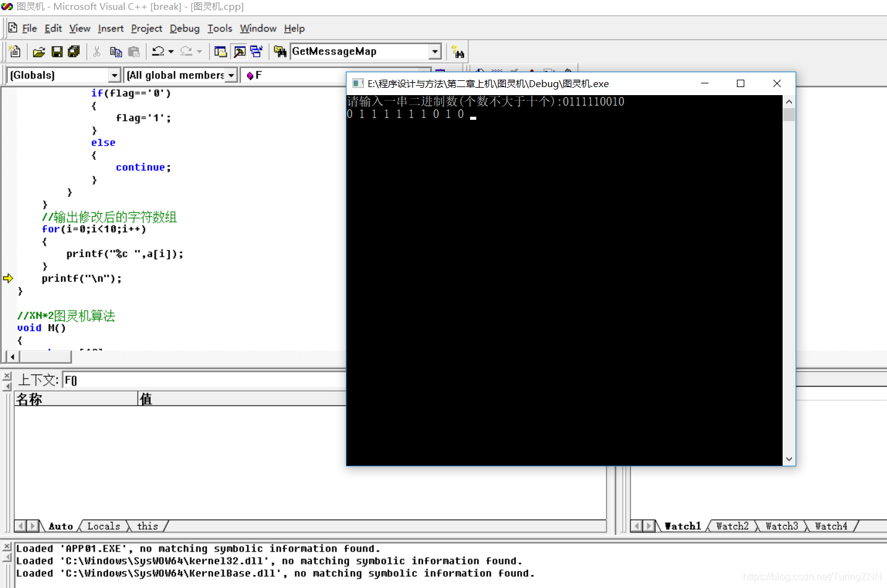Screen dimensions: 887x588
Task: Open the Edit menu
Action: pos(53,28)
